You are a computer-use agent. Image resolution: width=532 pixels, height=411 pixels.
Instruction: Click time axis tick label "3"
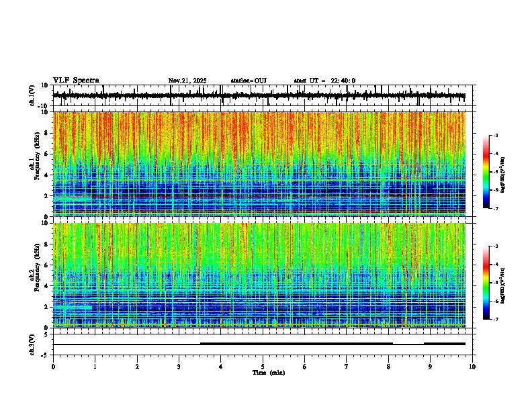click(179, 367)
